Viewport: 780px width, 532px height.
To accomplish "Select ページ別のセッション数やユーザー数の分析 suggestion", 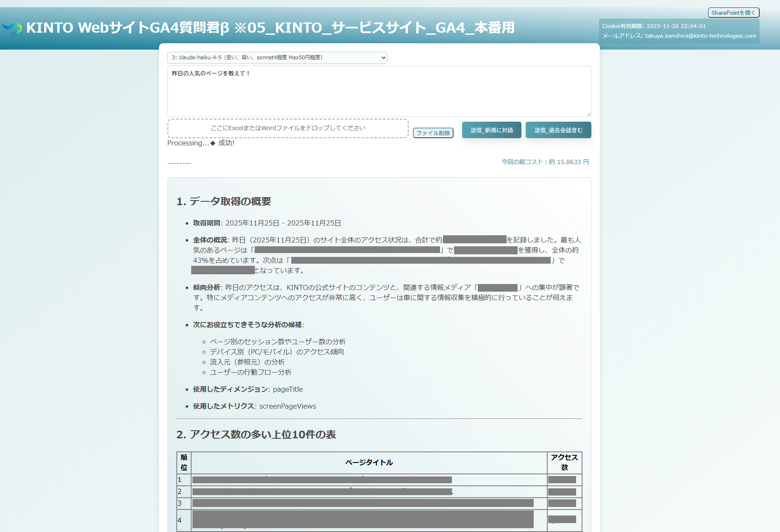I will (x=278, y=341).
